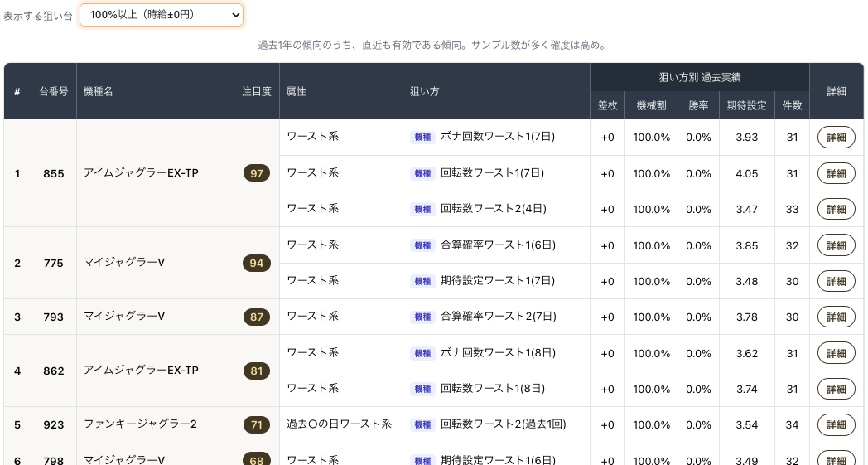Open 詳細 for 回転数ワースト2(過去1回) row

pos(836,424)
